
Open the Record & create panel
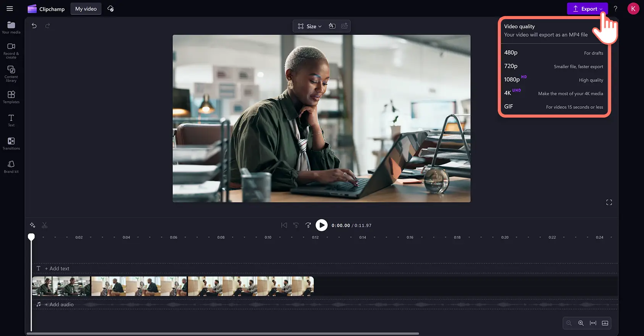click(11, 50)
